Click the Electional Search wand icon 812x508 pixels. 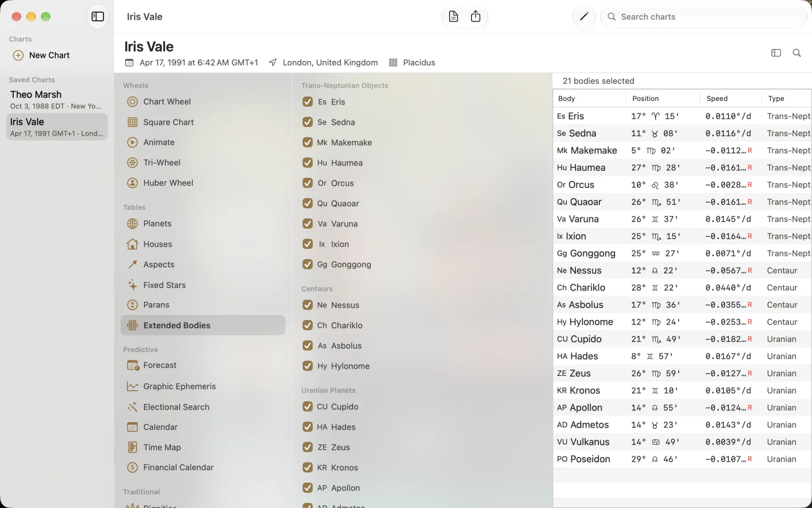[x=132, y=406]
